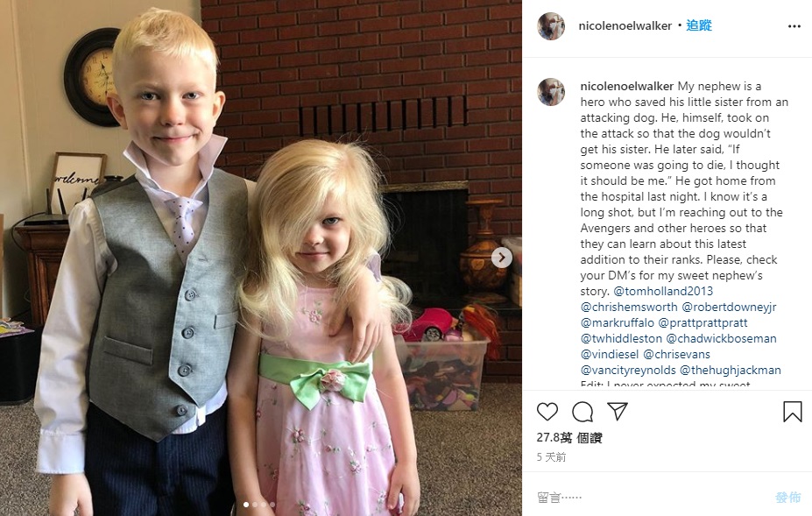The image size is (812, 516).
Task: Open the @robertdowneyjr mention
Action: pos(729,307)
